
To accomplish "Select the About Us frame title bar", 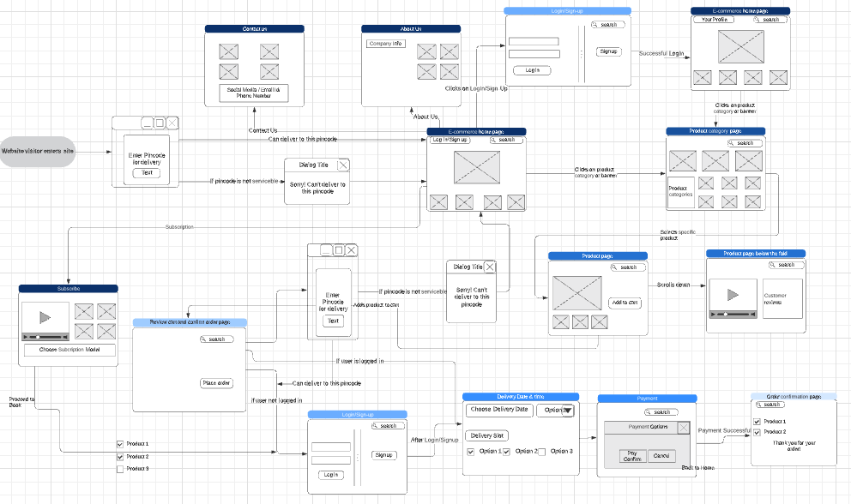I will pos(411,29).
